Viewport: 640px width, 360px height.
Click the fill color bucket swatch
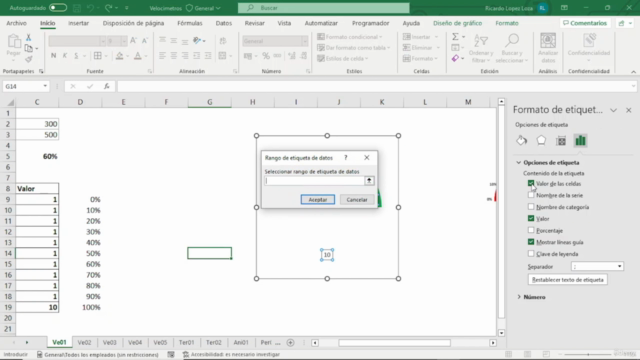click(119, 56)
